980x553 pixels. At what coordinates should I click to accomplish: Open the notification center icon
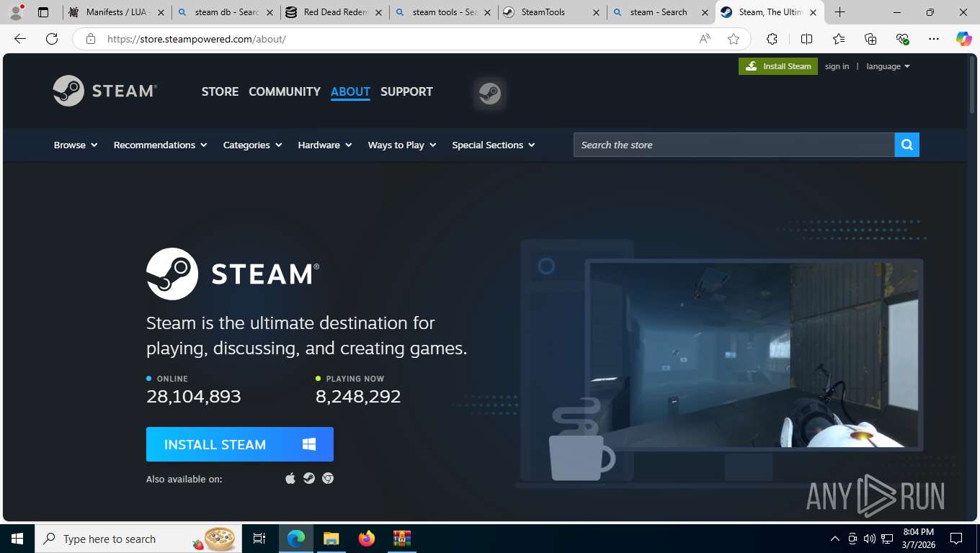click(x=956, y=539)
